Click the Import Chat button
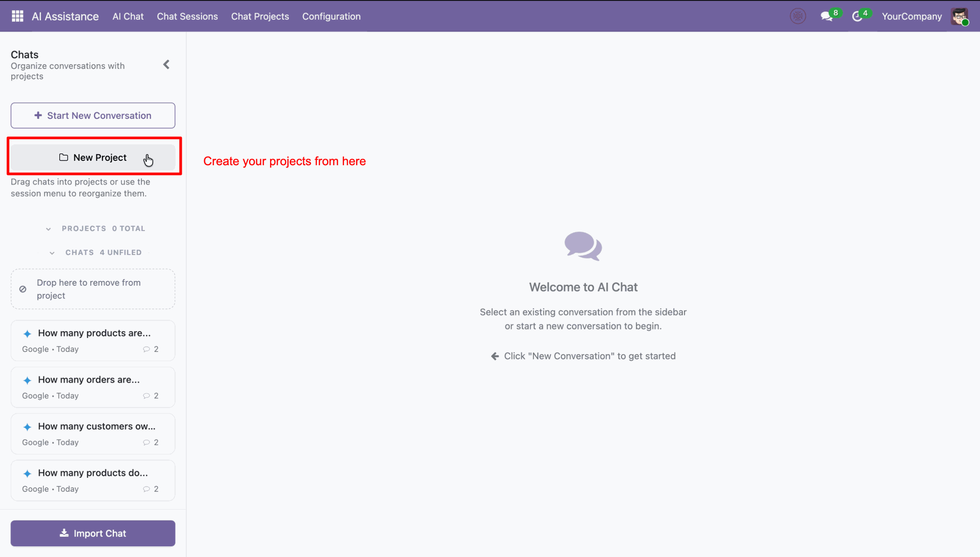 click(x=93, y=534)
